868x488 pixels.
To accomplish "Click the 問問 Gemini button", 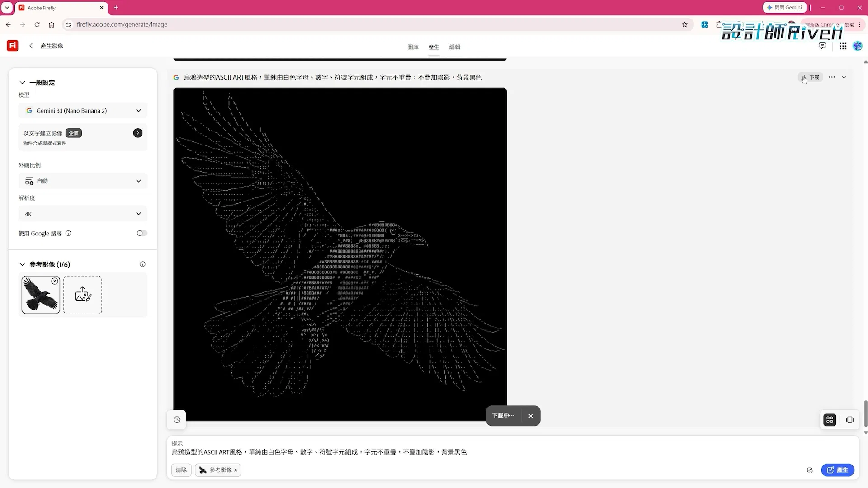I will pyautogui.click(x=785, y=7).
